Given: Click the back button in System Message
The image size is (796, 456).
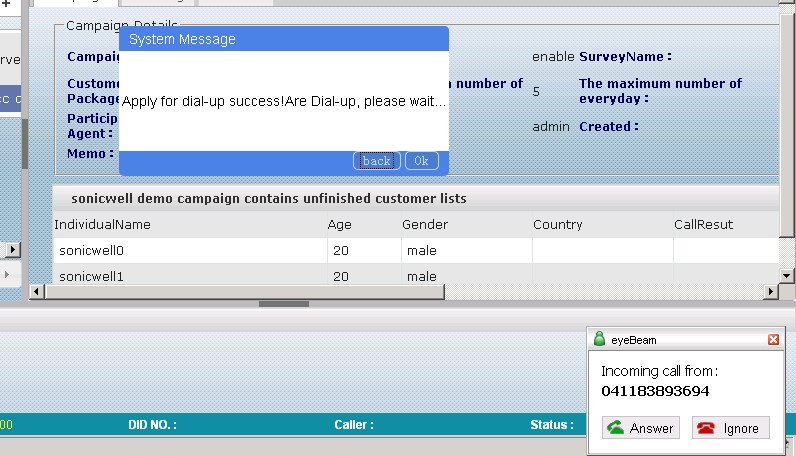Looking at the screenshot, I should point(377,161).
